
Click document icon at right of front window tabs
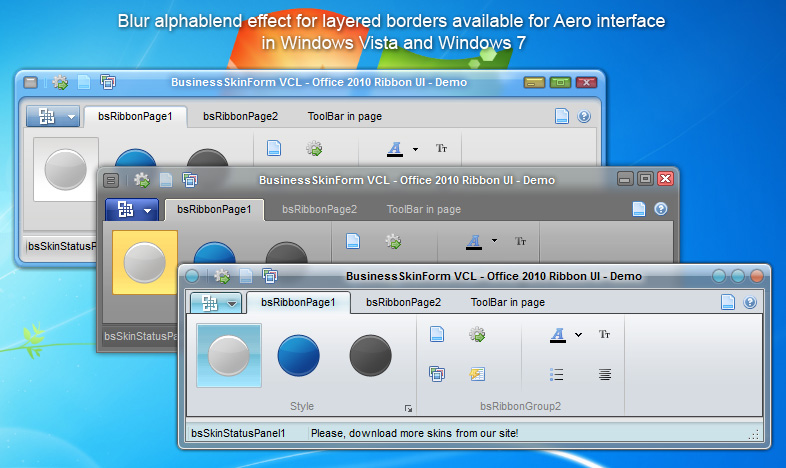728,302
